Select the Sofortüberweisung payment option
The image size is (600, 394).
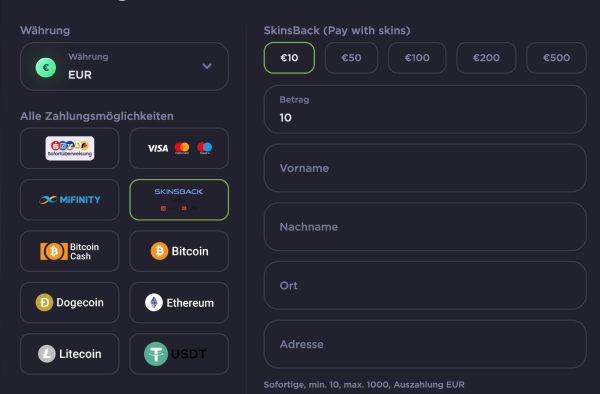click(x=70, y=148)
